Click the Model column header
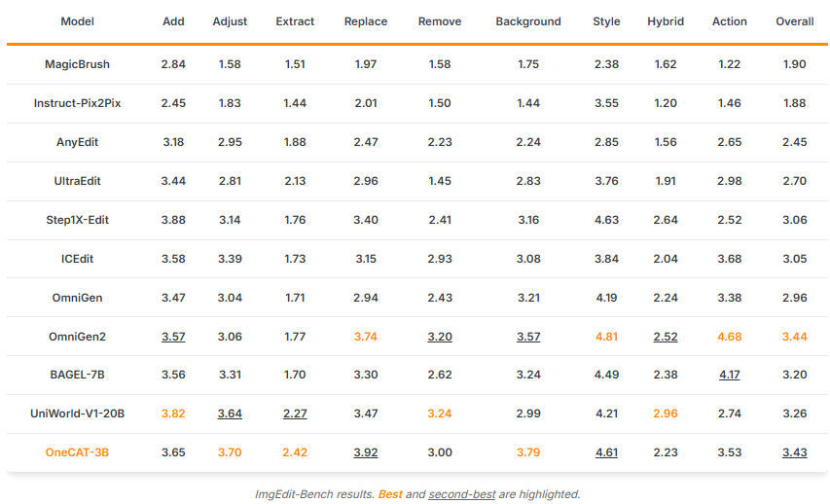 77,21
